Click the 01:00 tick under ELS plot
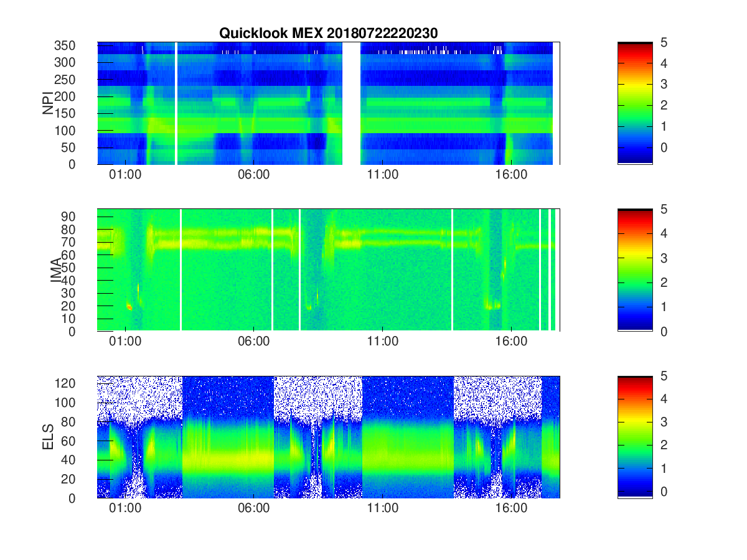Screen dimensions: 747x560 pos(125,508)
